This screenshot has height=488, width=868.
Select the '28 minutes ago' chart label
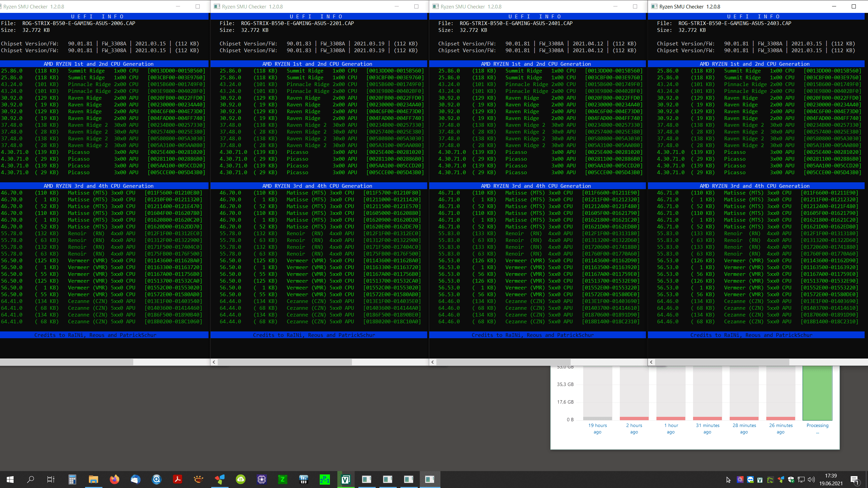point(744,429)
